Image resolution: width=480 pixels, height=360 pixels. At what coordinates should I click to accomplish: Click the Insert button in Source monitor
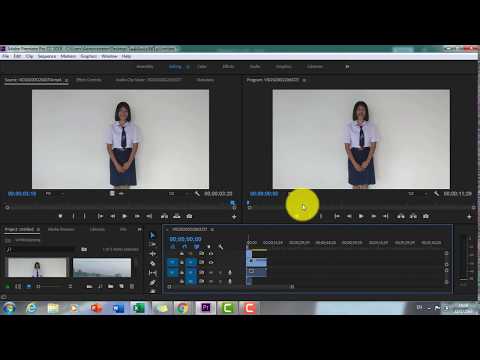[x=164, y=216]
